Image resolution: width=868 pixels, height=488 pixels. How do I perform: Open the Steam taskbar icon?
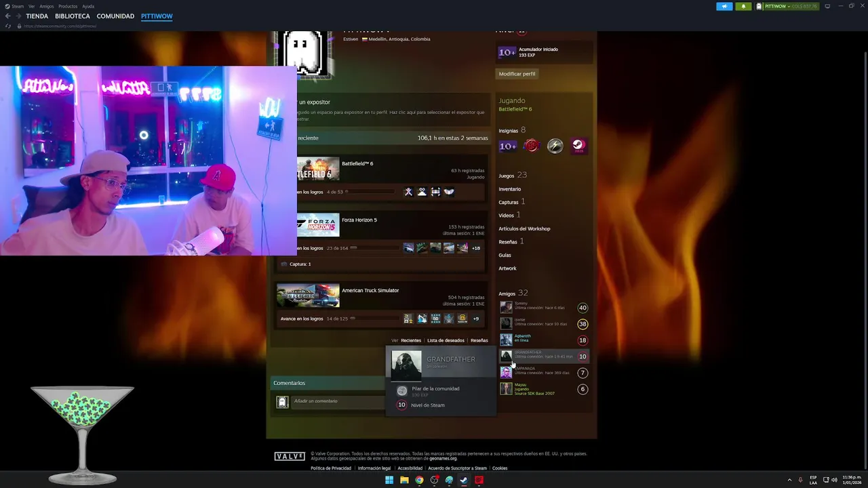click(464, 480)
